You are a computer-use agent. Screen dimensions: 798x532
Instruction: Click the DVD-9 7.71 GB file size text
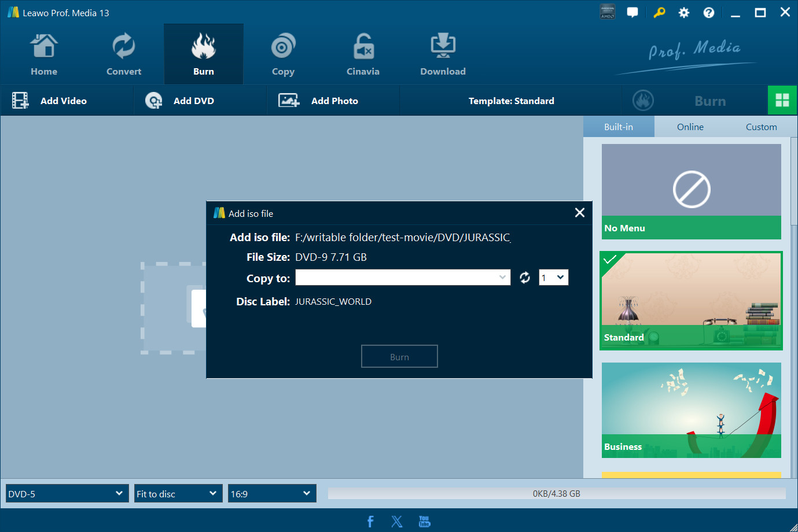click(331, 257)
